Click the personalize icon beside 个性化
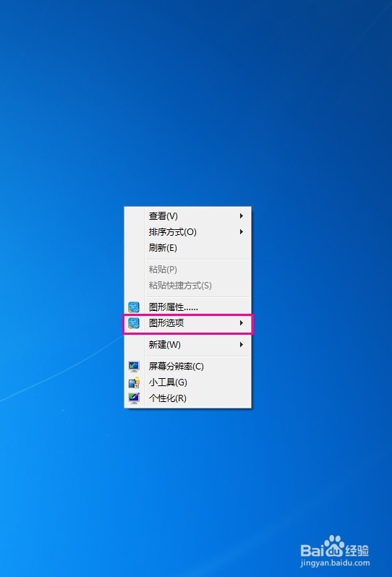 click(x=134, y=398)
